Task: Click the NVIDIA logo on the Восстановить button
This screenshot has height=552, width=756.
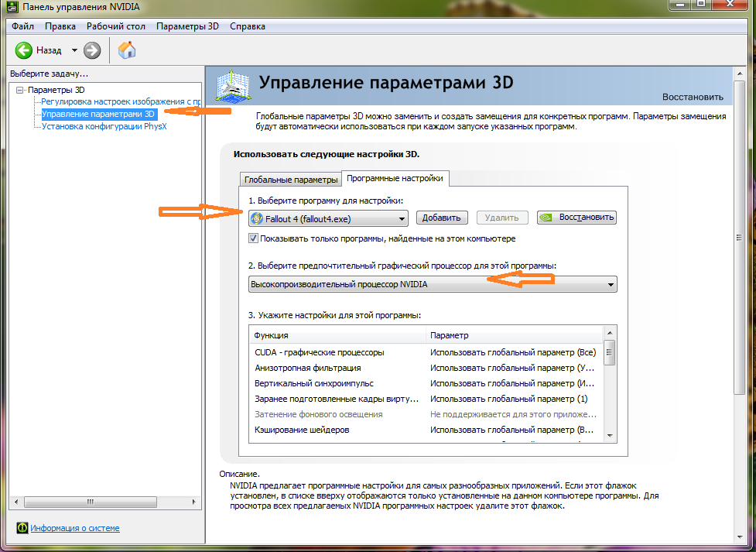Action: tap(546, 218)
